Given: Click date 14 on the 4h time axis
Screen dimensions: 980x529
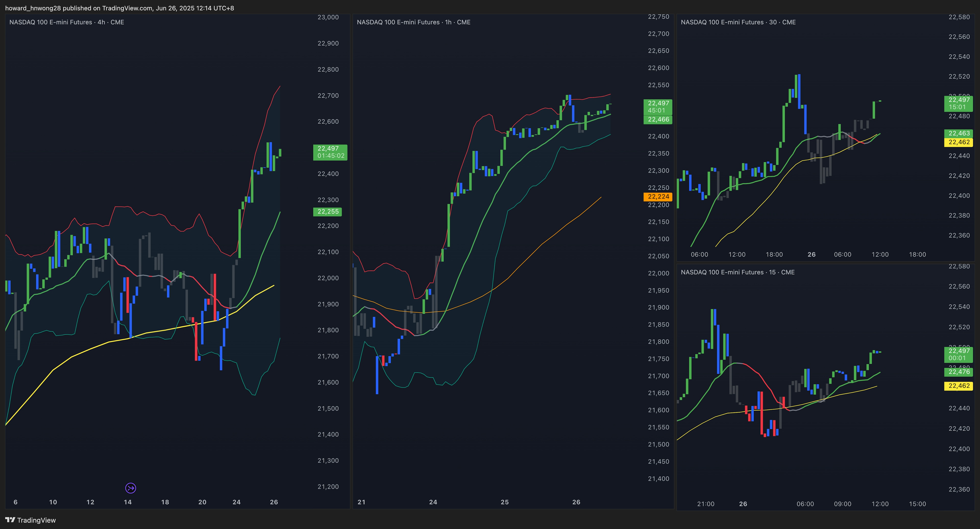Looking at the screenshot, I should (128, 502).
